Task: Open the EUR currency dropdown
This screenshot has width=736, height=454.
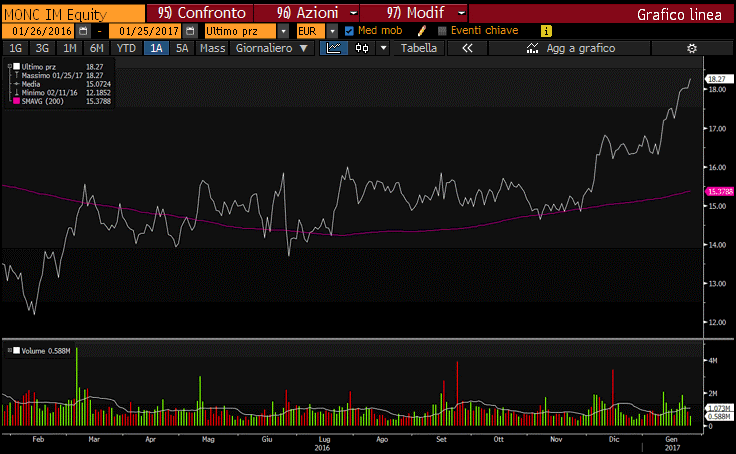Action: [332, 31]
